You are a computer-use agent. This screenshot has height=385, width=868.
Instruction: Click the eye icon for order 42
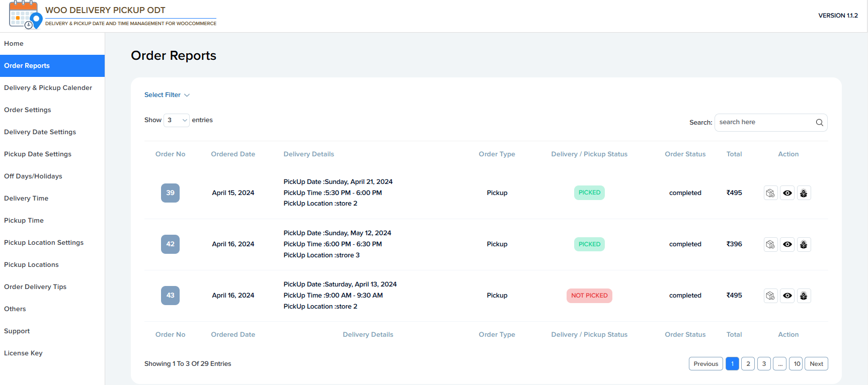(787, 244)
